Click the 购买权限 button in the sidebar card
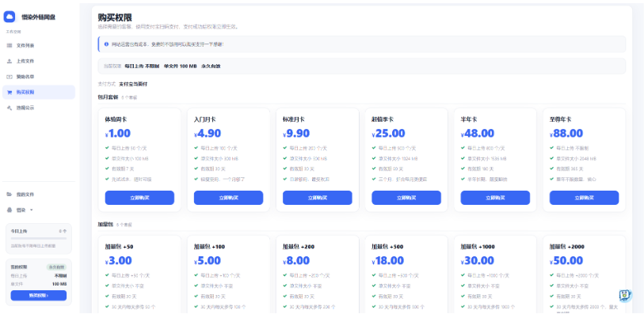Screen dimensions: 644x314 tap(39, 295)
